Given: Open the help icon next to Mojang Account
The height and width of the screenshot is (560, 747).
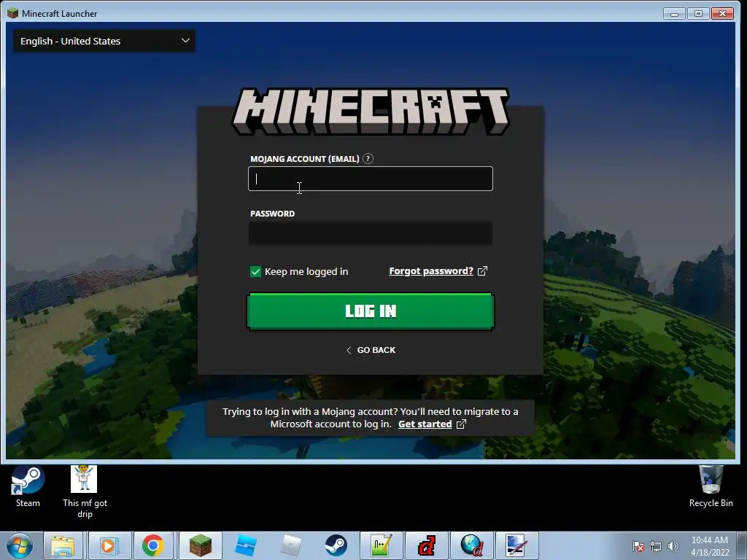Looking at the screenshot, I should pos(368,158).
